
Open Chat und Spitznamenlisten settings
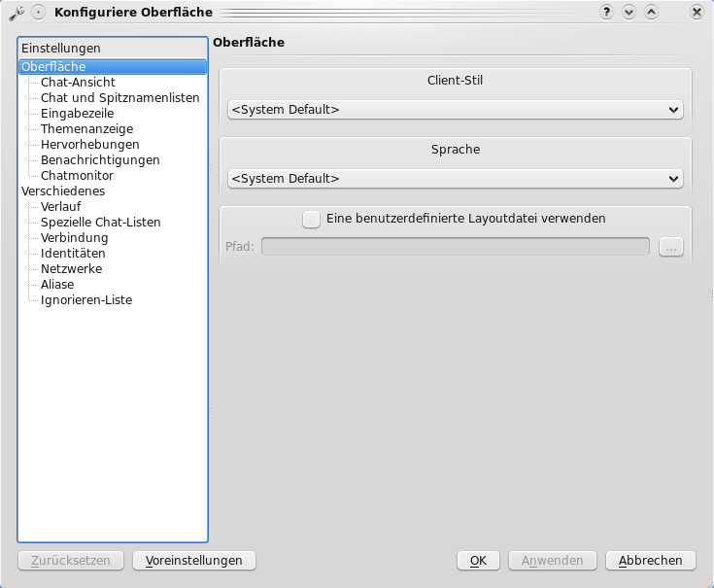click(119, 98)
